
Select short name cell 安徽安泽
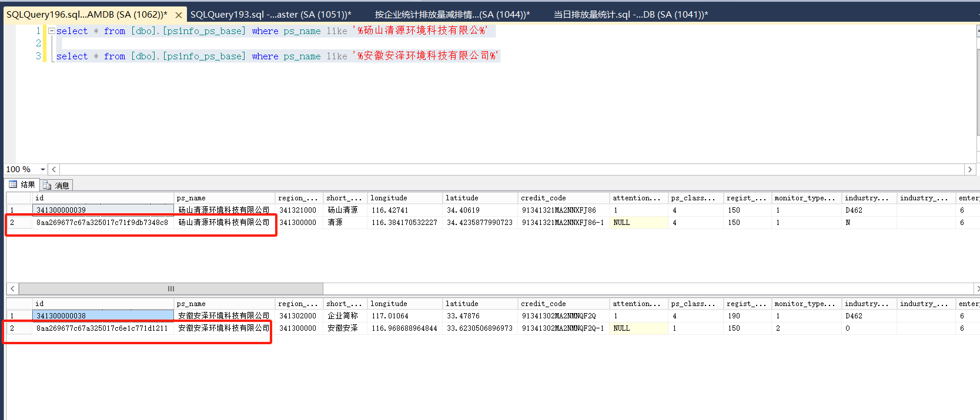point(346,328)
